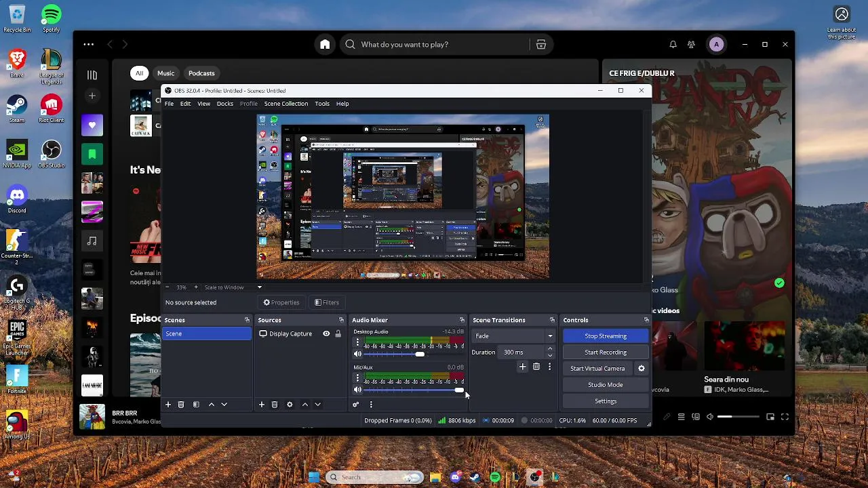The width and height of the screenshot is (868, 488).
Task: Open advanced audio properties gears icon
Action: 355,405
